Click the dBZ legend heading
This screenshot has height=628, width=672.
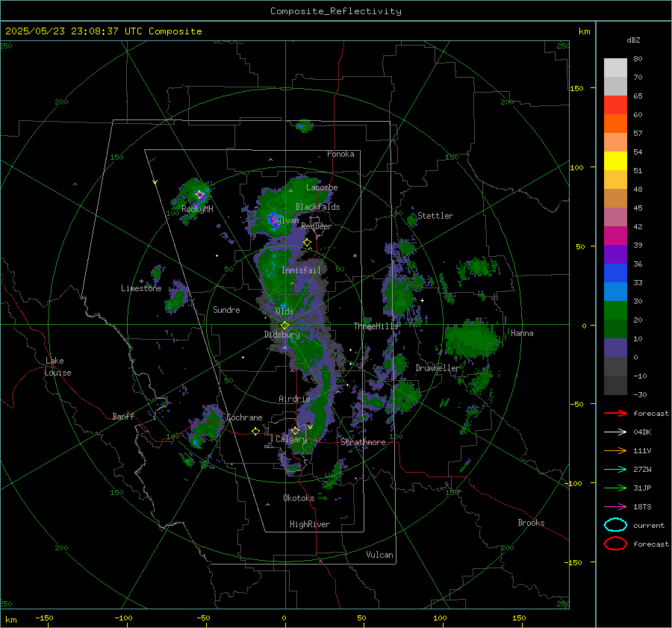tap(633, 40)
